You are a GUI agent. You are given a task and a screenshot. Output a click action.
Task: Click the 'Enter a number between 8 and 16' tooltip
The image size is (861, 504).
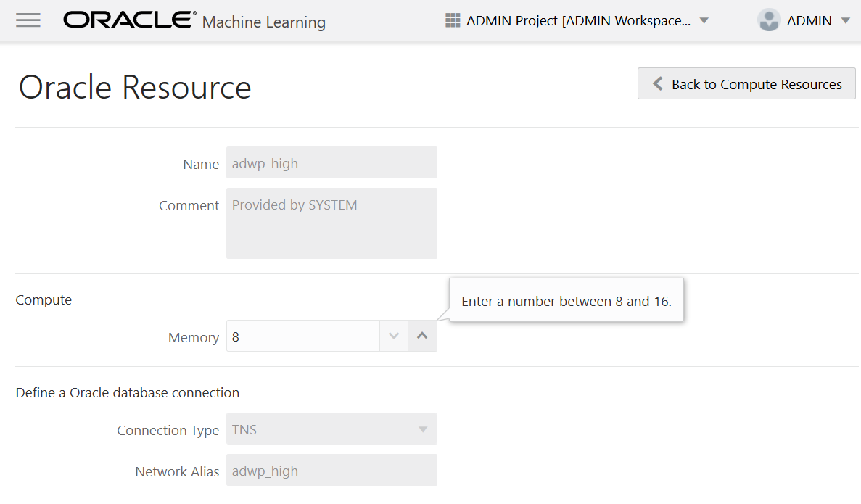(x=566, y=301)
